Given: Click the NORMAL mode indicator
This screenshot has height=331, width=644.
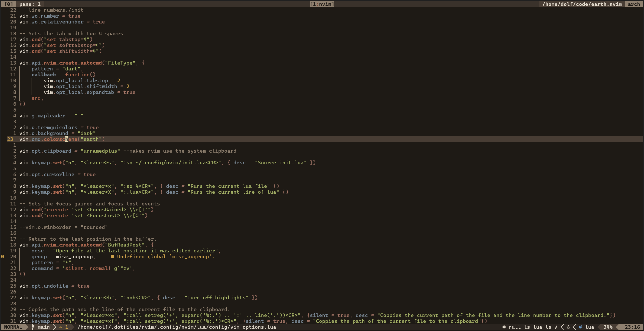Looking at the screenshot, I should click(13, 327).
